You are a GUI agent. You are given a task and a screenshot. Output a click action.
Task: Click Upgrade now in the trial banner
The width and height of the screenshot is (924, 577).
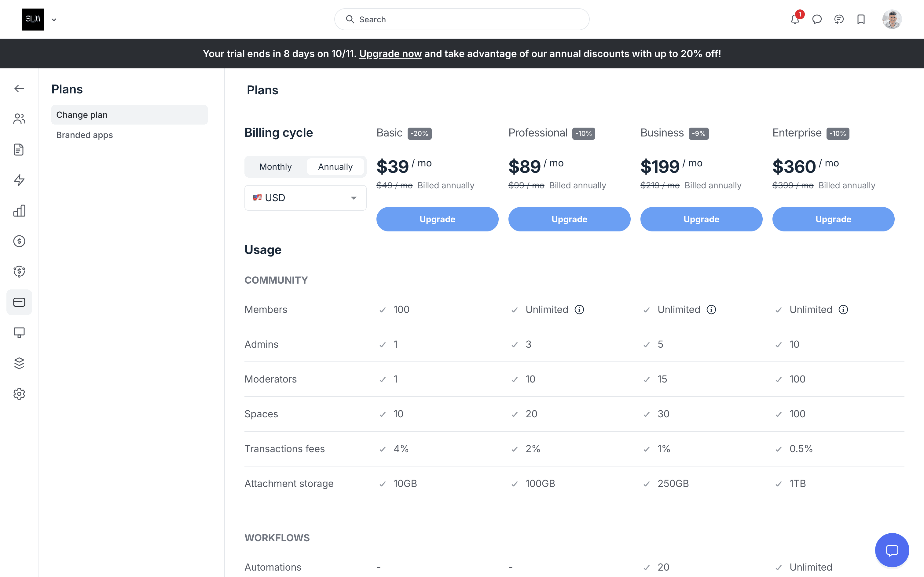click(x=390, y=53)
